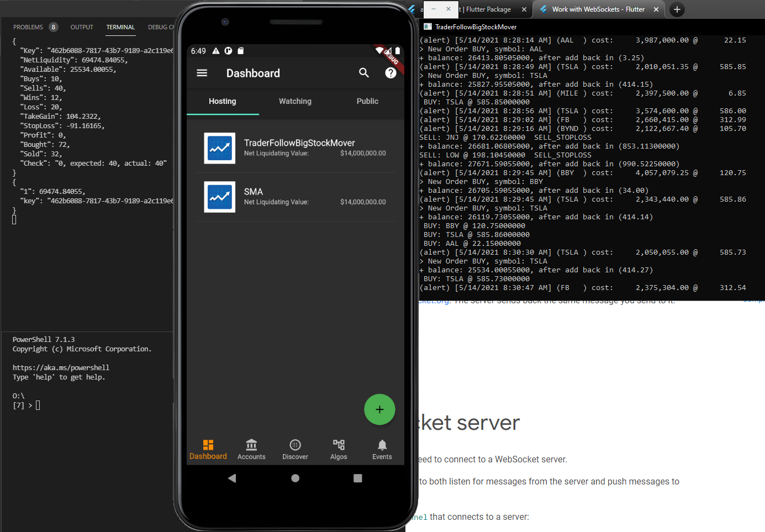
Task: Switch to the Public tab
Action: click(x=367, y=101)
